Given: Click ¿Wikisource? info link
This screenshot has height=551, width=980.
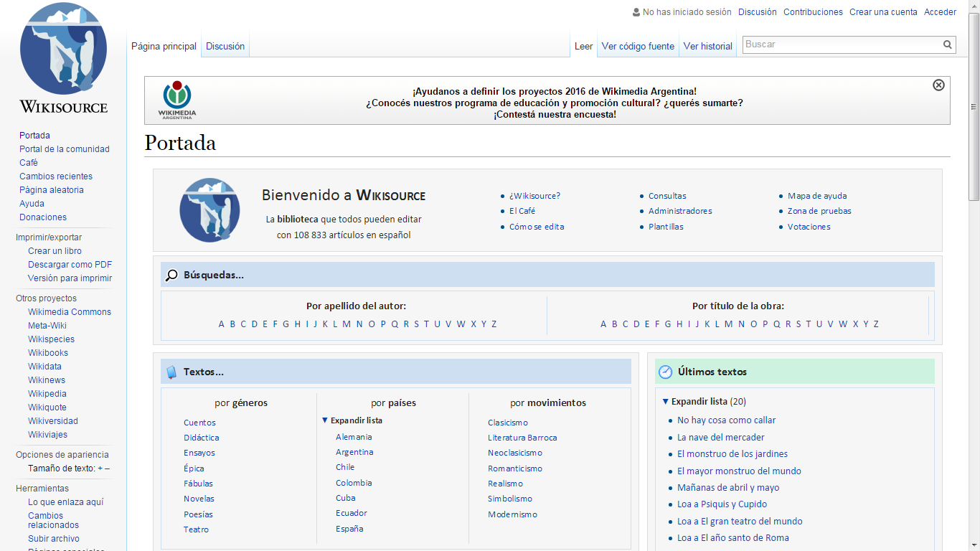Looking at the screenshot, I should click(534, 196).
